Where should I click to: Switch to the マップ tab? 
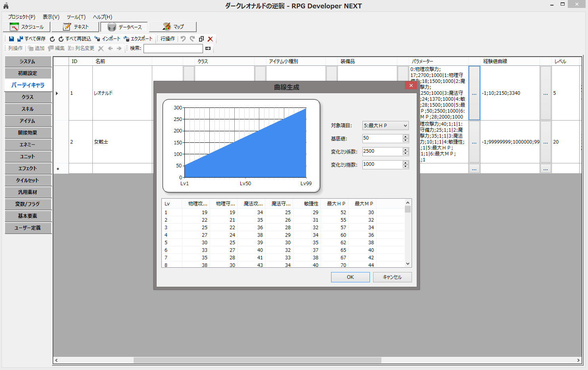[x=172, y=27]
